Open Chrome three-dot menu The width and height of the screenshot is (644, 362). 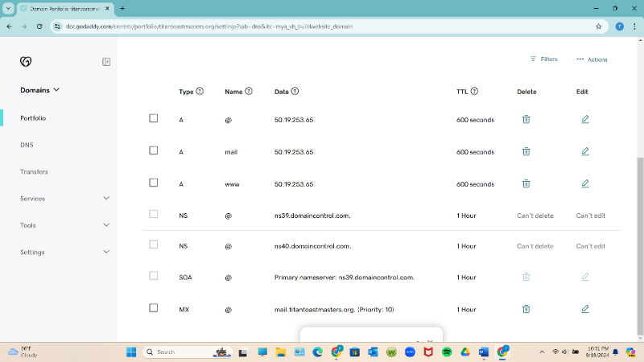click(634, 27)
